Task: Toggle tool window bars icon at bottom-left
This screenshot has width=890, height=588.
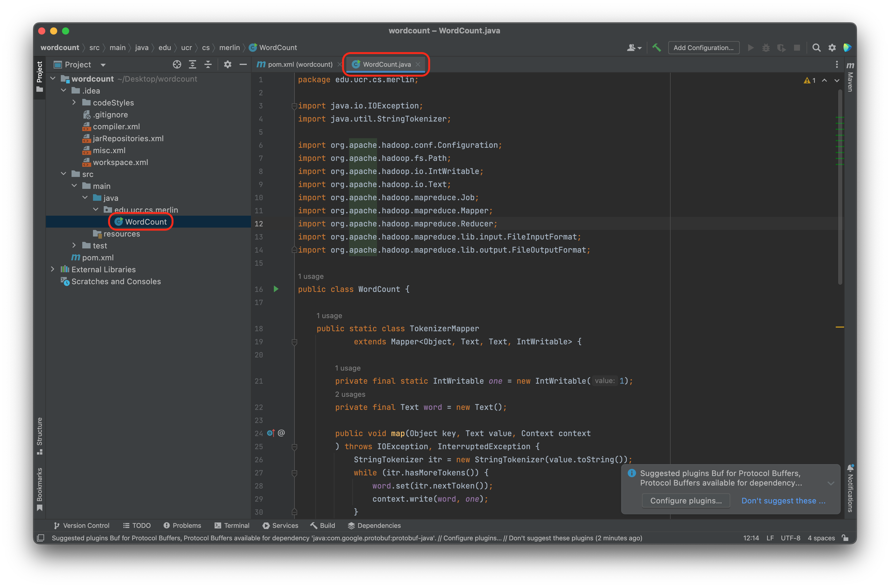Action: 41,538
